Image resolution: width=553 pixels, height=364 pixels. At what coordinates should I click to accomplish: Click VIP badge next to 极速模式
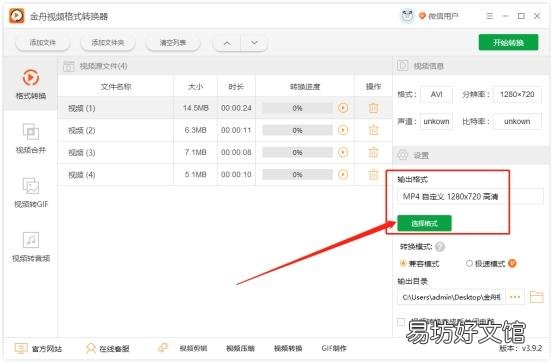click(x=512, y=263)
